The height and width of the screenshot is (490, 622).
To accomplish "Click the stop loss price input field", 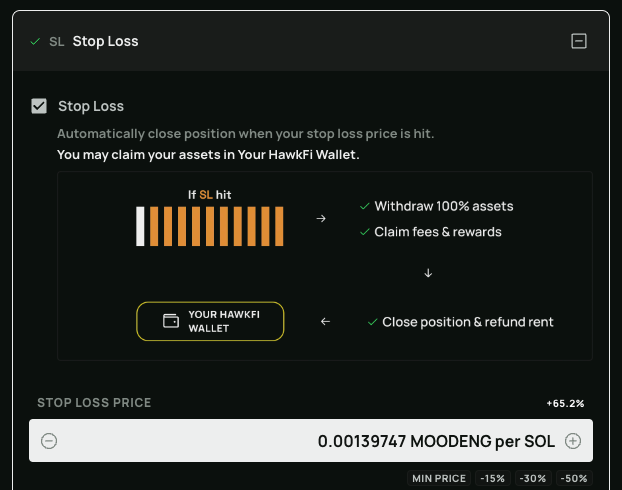I will pyautogui.click(x=310, y=441).
